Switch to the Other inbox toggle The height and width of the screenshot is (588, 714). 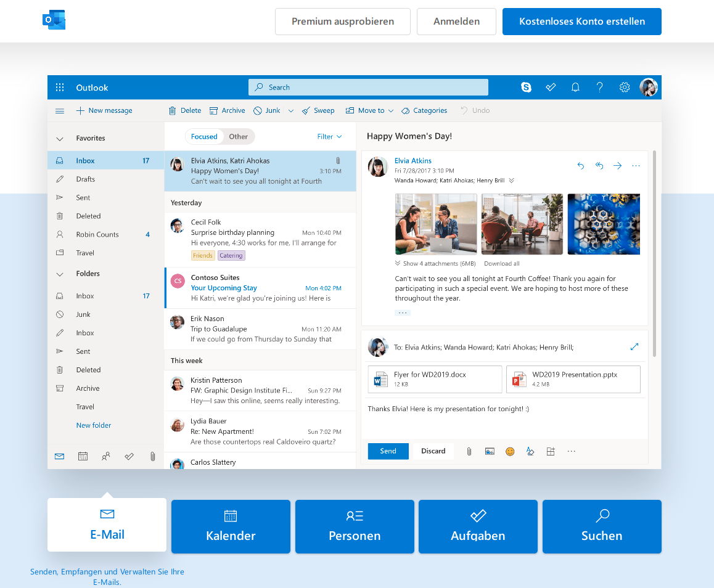pos(238,137)
